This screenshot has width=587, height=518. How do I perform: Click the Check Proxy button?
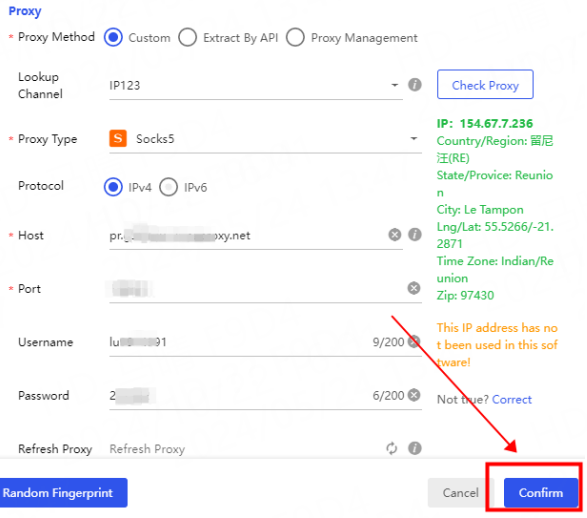(x=485, y=85)
